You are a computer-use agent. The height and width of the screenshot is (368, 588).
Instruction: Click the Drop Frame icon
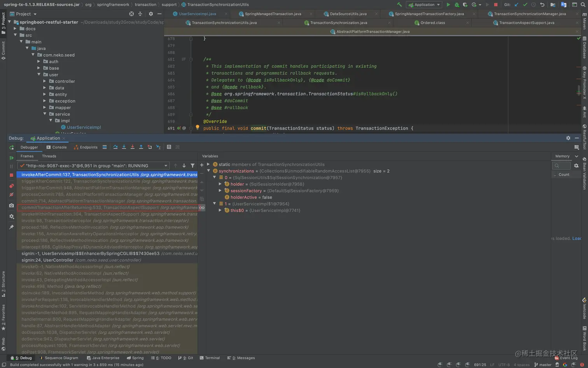[150, 147]
